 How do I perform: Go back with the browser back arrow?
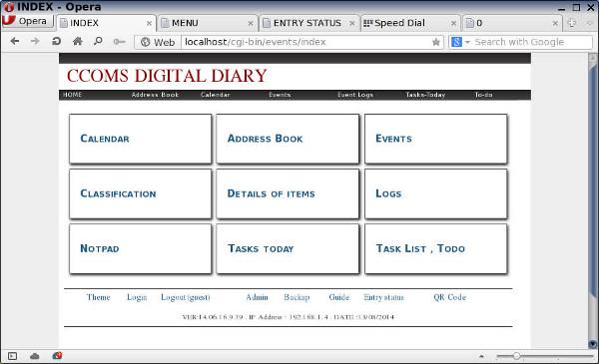(15, 41)
